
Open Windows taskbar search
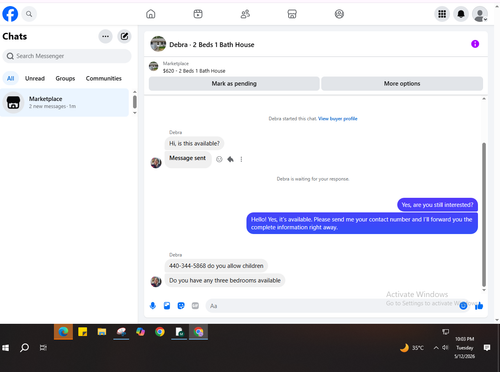24,348
